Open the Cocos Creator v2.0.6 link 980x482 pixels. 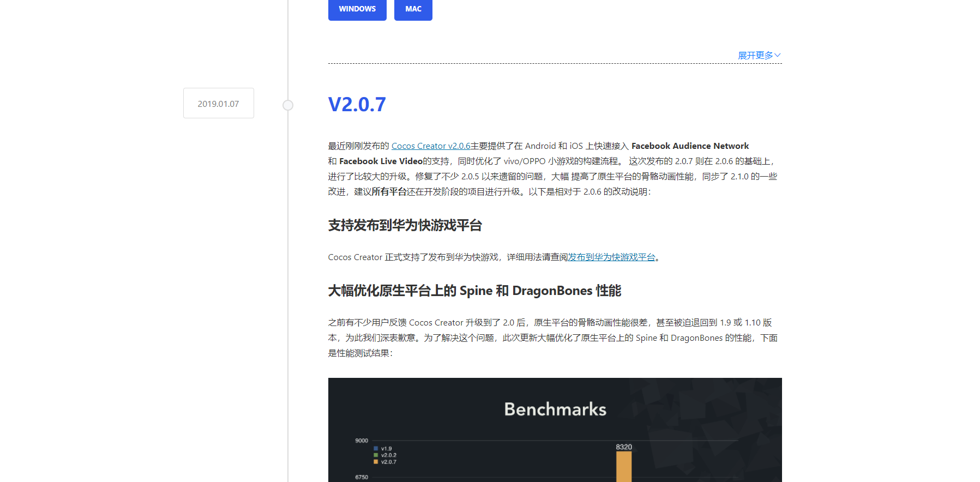431,146
